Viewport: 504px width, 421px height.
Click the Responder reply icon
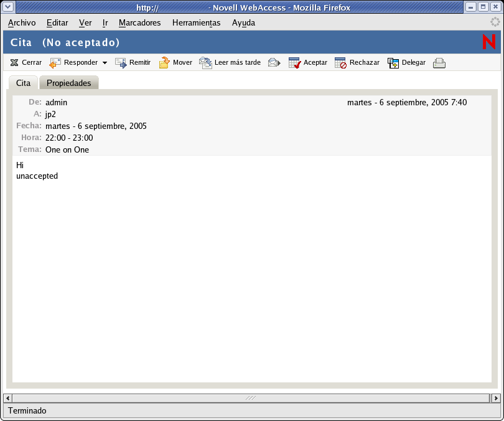tap(55, 63)
